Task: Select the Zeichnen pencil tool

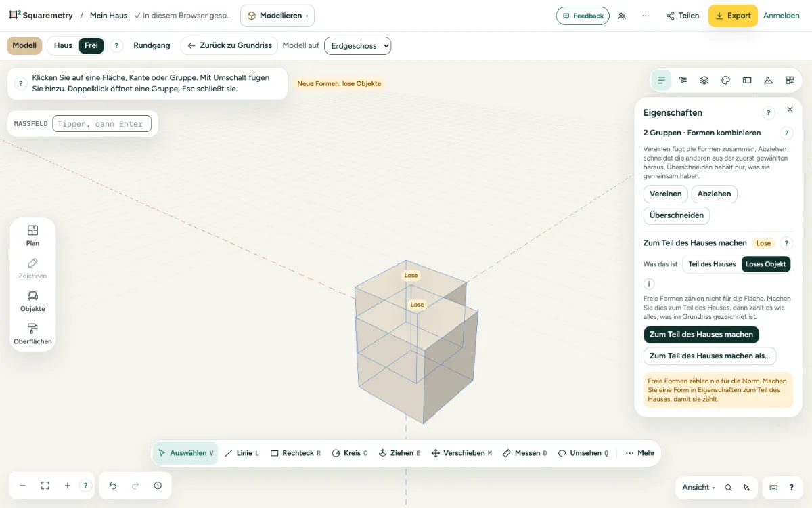Action: coord(32,268)
